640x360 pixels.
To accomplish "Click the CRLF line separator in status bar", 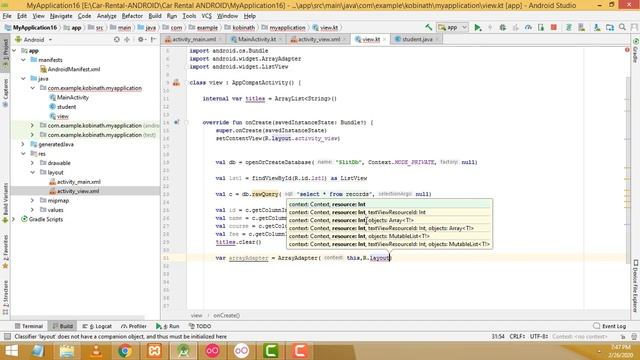I will 517,336.
